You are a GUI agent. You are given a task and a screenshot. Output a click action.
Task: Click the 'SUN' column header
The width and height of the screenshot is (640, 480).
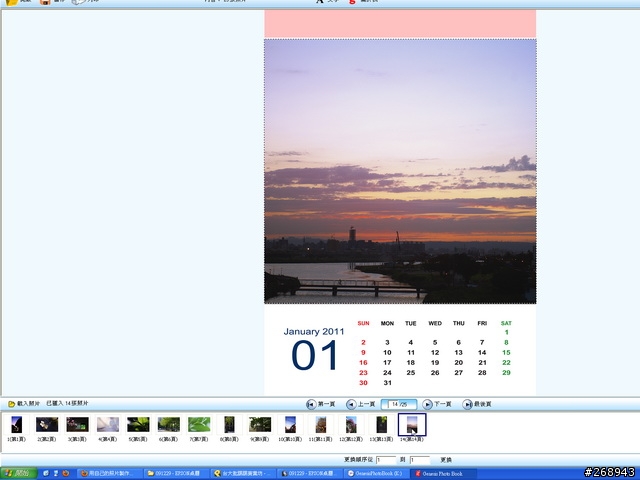363,323
